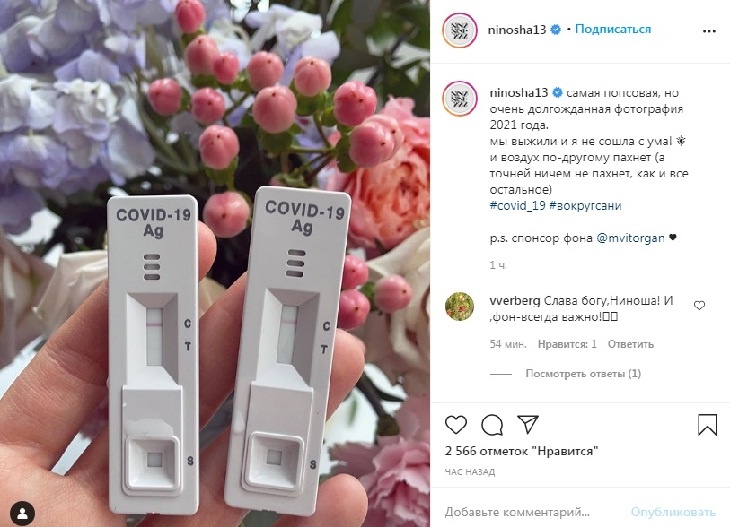
Task: Open #вокругсани hashtag link
Action: click(x=585, y=206)
